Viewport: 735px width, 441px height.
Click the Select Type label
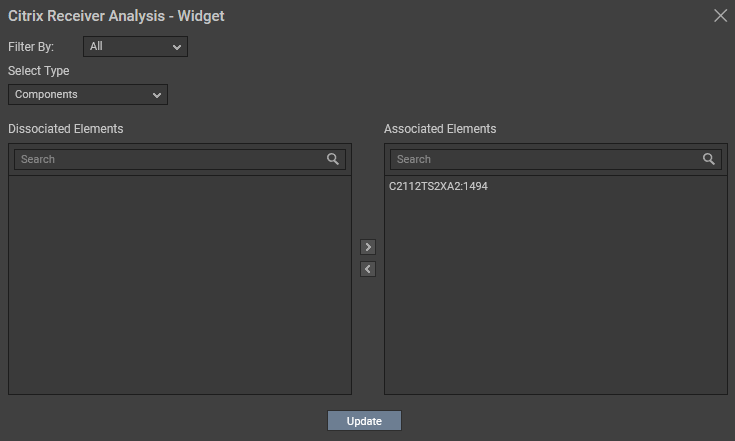(38, 71)
